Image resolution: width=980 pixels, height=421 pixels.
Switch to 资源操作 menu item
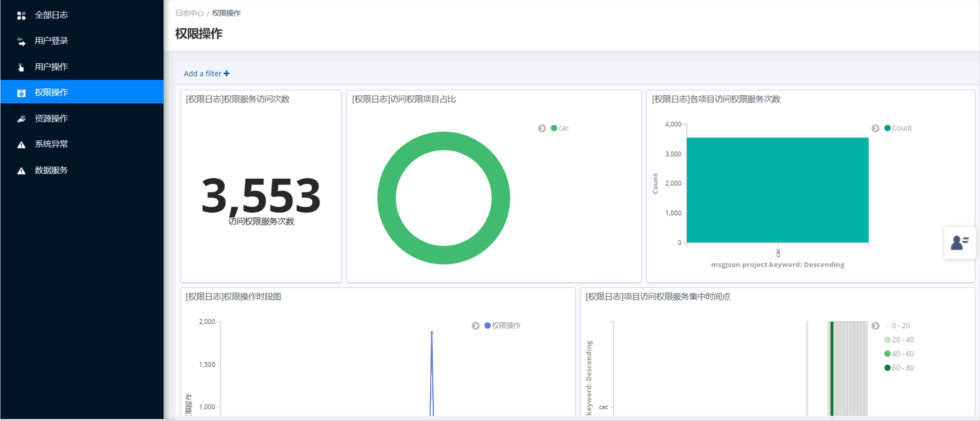coord(82,118)
